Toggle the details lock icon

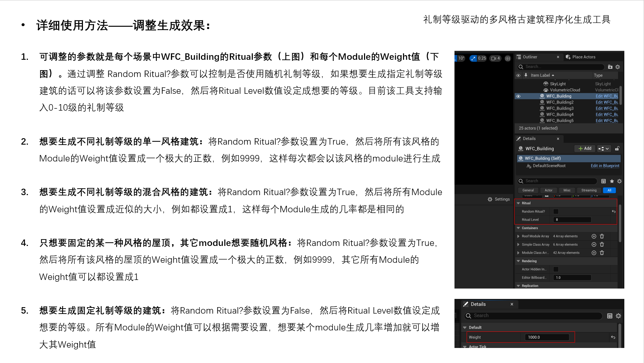coord(617,149)
